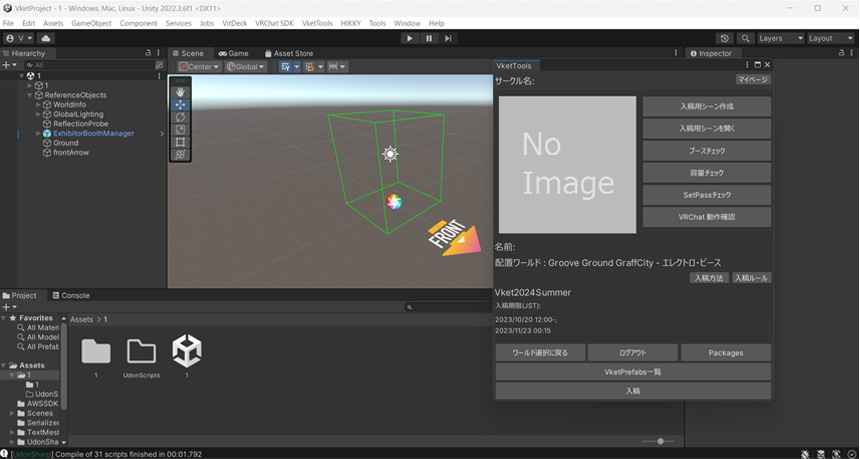
Task: Open ExhibitorBoothManager prefab arrow
Action: pyautogui.click(x=162, y=133)
